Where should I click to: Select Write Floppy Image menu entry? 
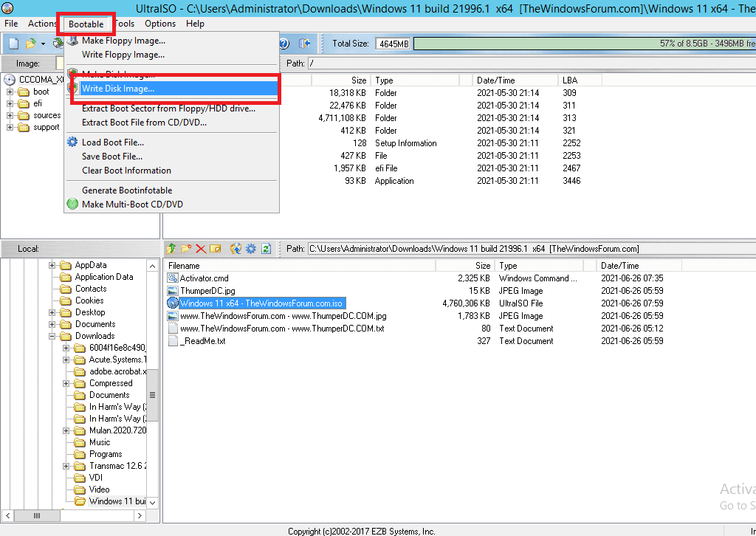click(171, 55)
